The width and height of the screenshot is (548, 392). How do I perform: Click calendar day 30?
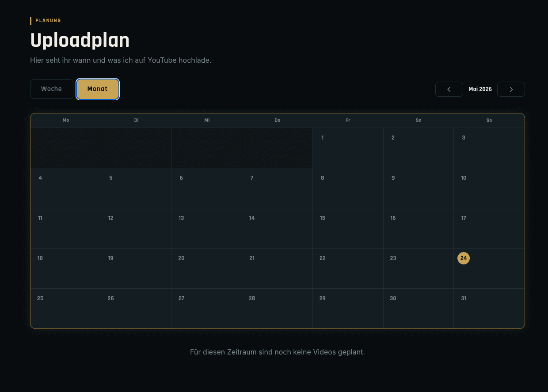[419, 309]
